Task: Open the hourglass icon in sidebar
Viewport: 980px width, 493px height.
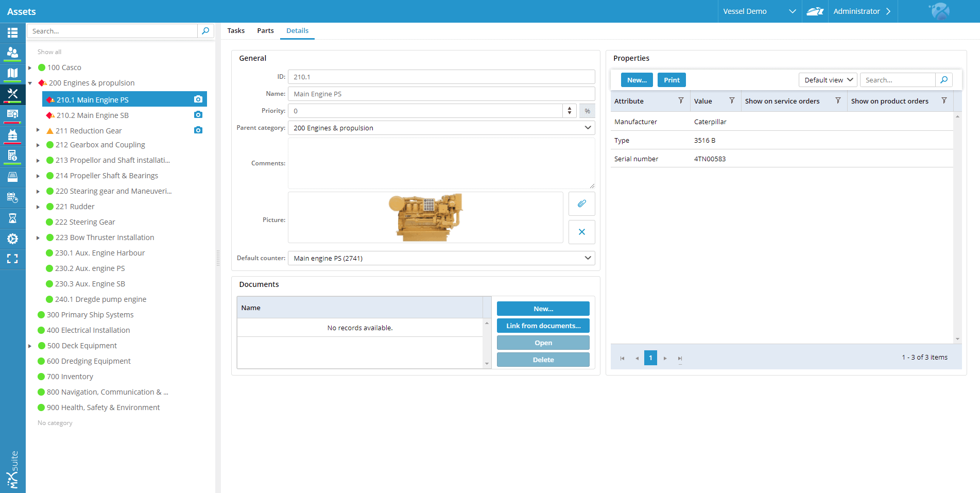Action: coord(12,218)
